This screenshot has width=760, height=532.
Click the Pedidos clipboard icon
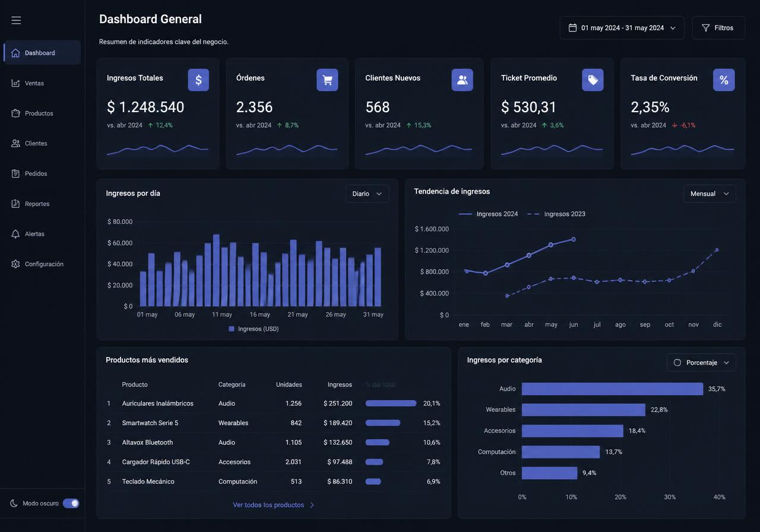click(15, 174)
